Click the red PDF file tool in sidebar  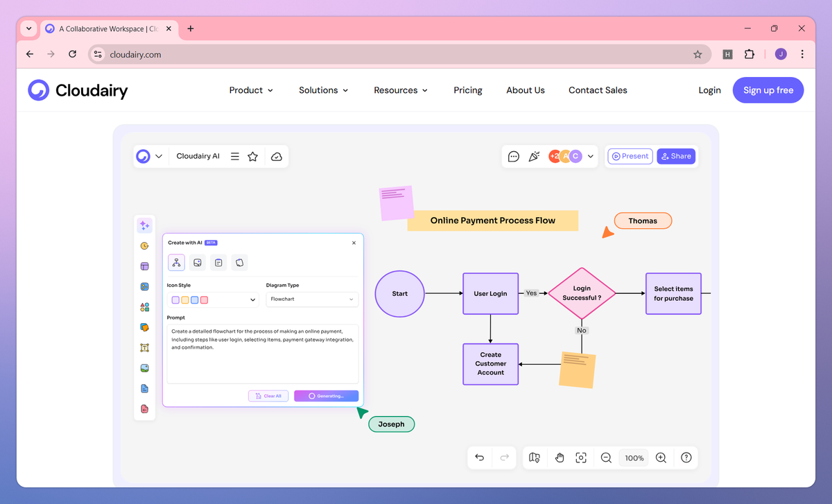coord(144,409)
